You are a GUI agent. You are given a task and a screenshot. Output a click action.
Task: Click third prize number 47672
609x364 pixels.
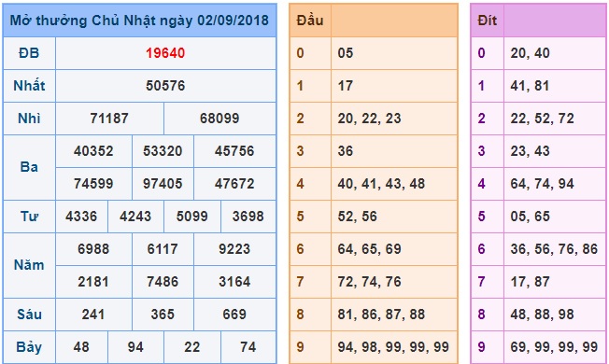click(234, 184)
